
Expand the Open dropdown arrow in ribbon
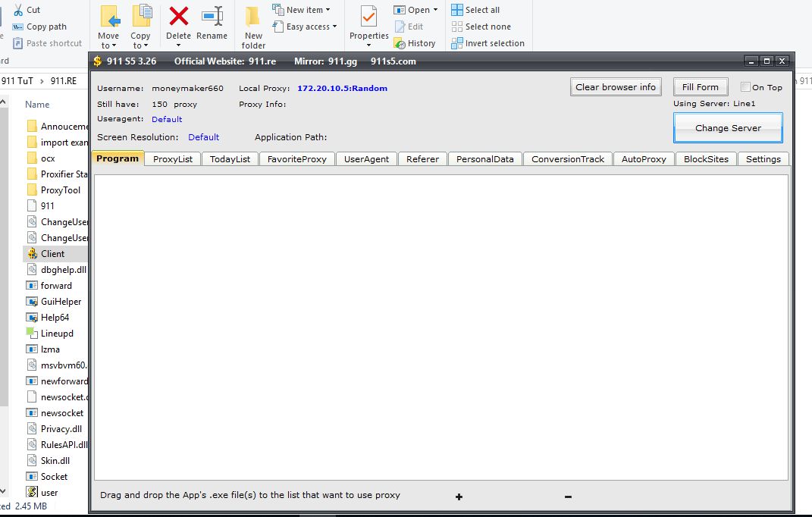[435, 10]
